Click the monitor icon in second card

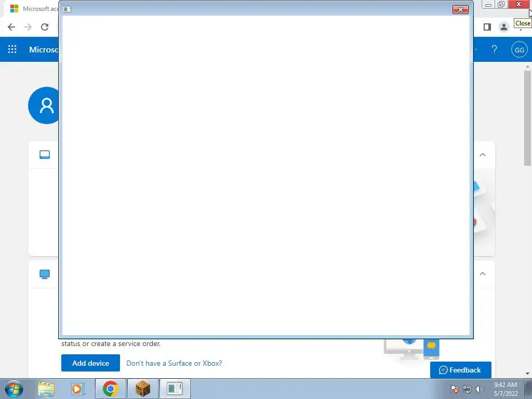[45, 274]
